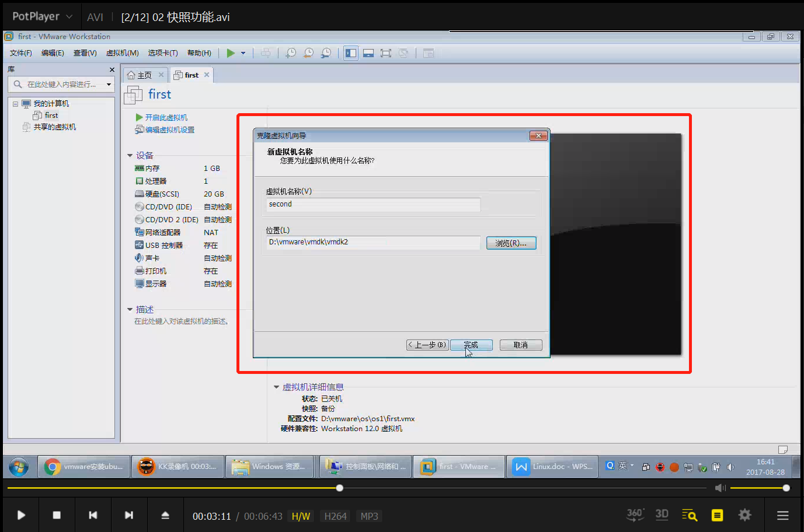The height and width of the screenshot is (532, 804).
Task: Toggle H/W hardware acceleration indicator
Action: (x=301, y=516)
